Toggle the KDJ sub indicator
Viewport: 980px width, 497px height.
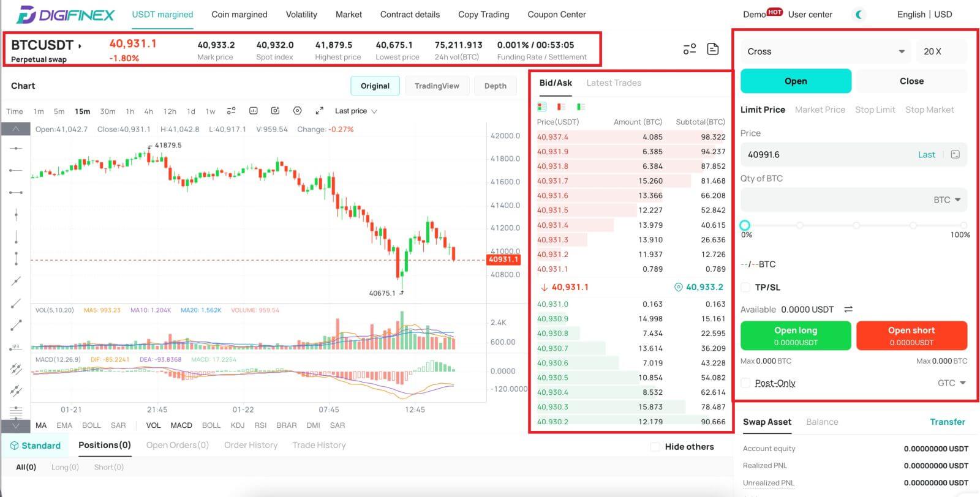(x=238, y=425)
